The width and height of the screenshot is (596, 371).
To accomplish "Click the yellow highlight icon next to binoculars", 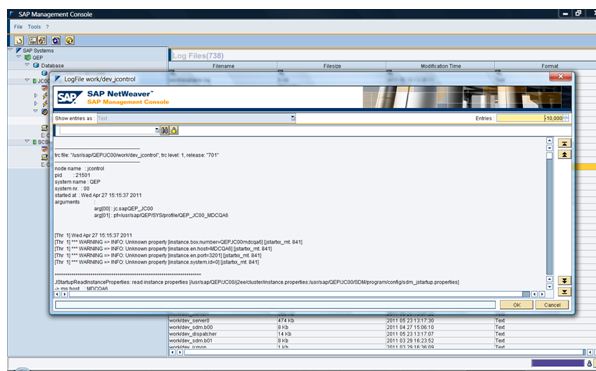I will tap(174, 130).
